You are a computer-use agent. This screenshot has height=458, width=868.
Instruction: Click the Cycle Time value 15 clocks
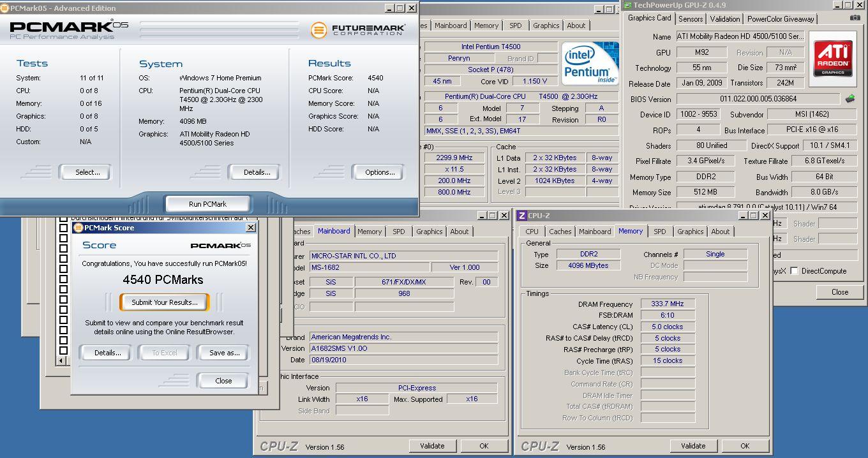668,361
